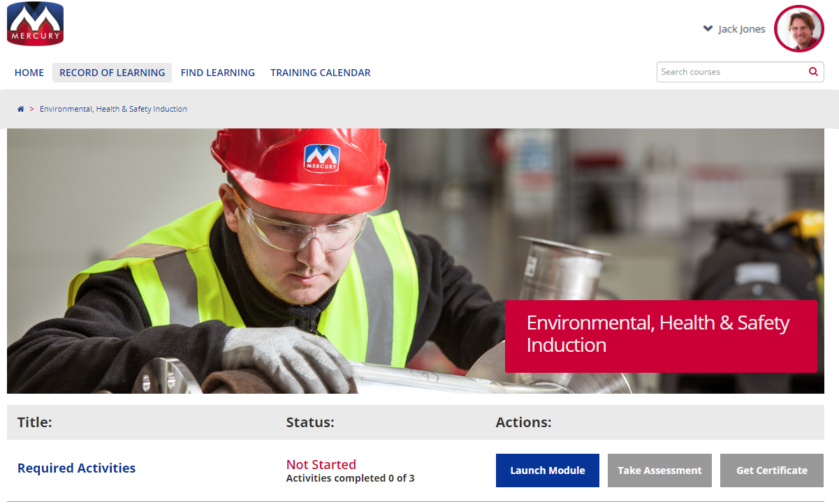Click the red course title banner
This screenshot has width=839, height=504.
pos(661,336)
